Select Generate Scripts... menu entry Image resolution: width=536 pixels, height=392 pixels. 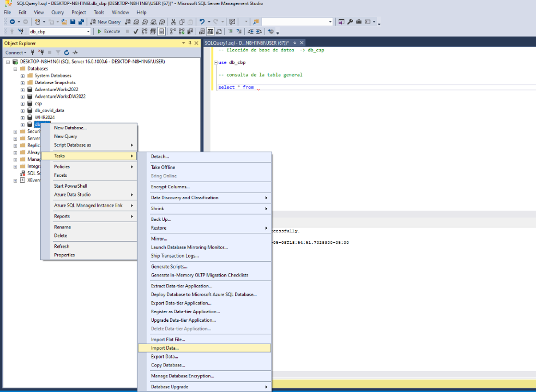[x=204, y=267]
